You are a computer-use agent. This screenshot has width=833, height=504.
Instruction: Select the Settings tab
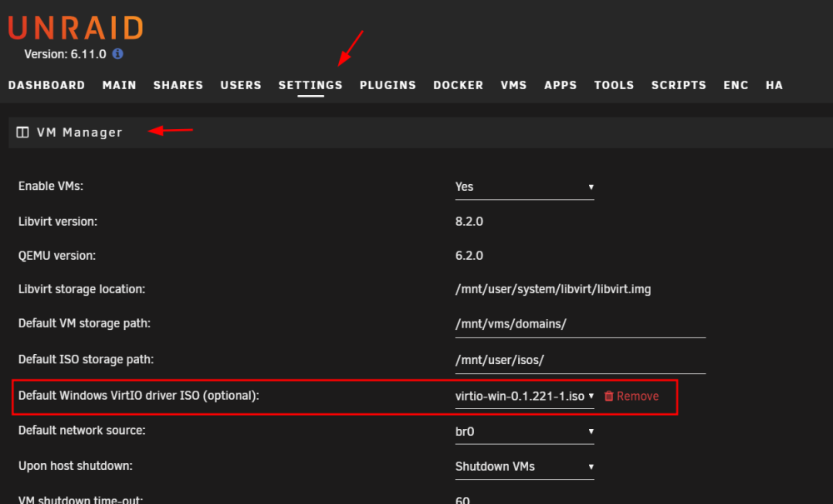point(311,85)
